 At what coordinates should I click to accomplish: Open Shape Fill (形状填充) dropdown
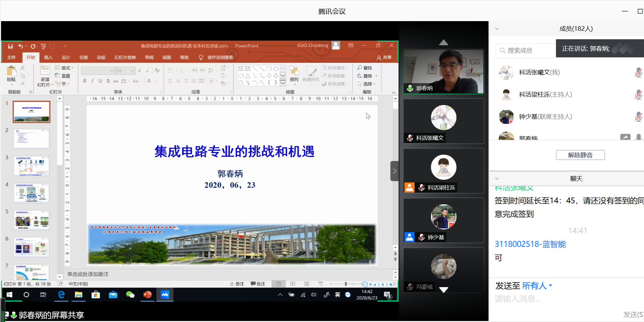(x=334, y=68)
